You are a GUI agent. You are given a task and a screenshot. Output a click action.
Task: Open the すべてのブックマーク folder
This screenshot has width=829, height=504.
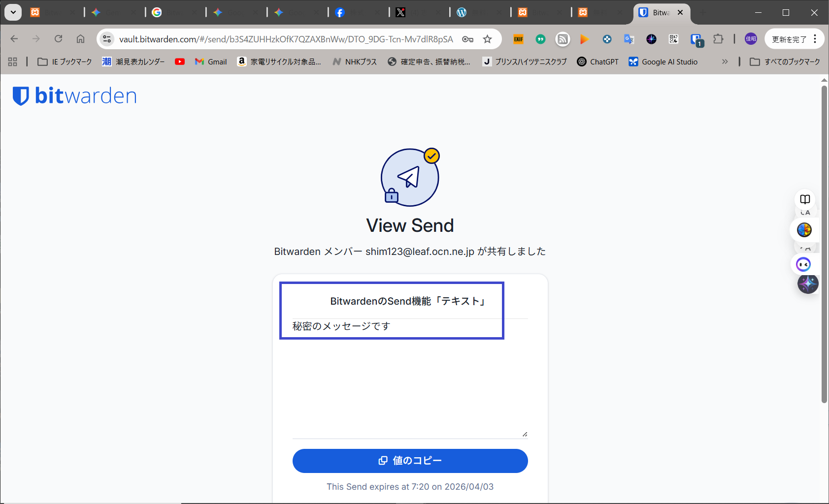785,62
